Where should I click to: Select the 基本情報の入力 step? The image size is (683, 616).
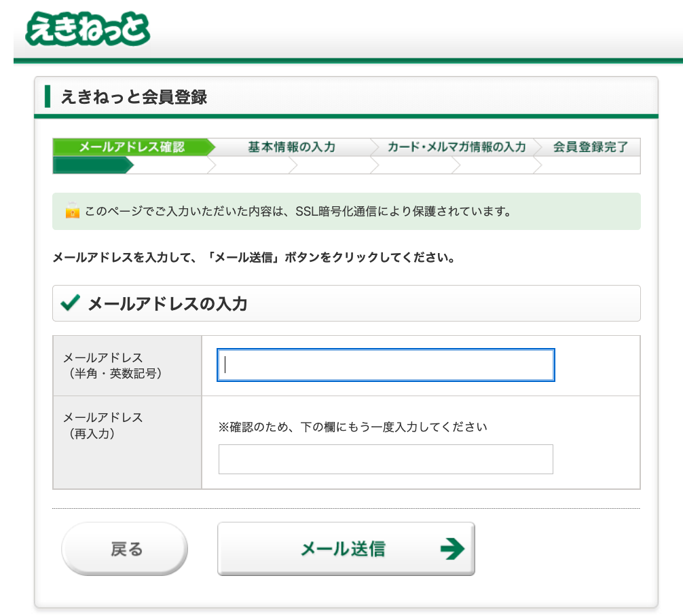click(291, 147)
